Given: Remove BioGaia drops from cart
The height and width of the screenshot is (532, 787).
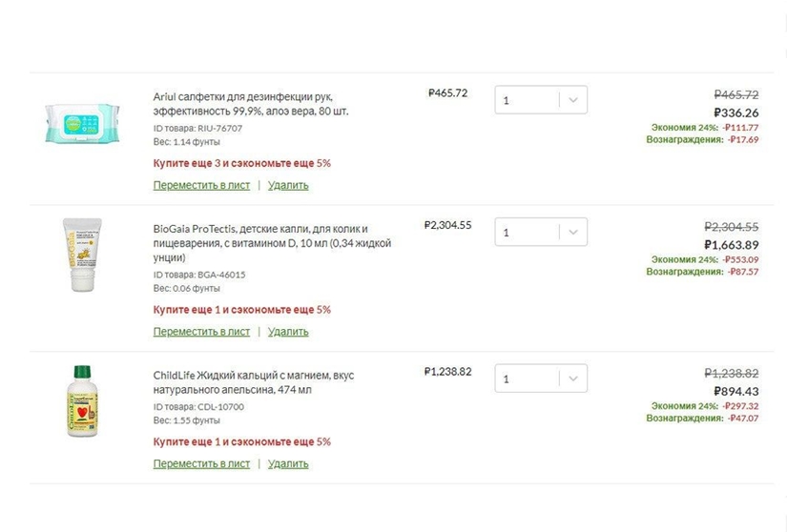Looking at the screenshot, I should coord(288,332).
